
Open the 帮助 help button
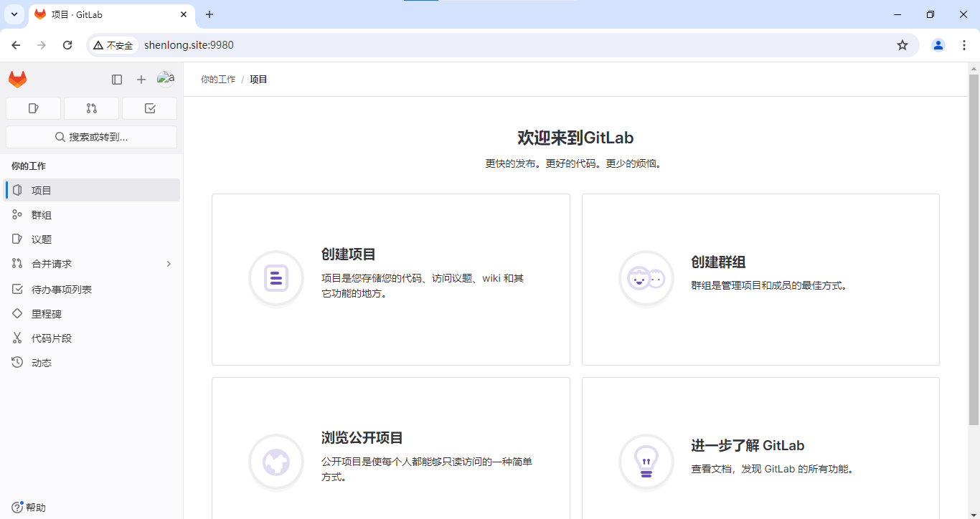pyautogui.click(x=29, y=508)
